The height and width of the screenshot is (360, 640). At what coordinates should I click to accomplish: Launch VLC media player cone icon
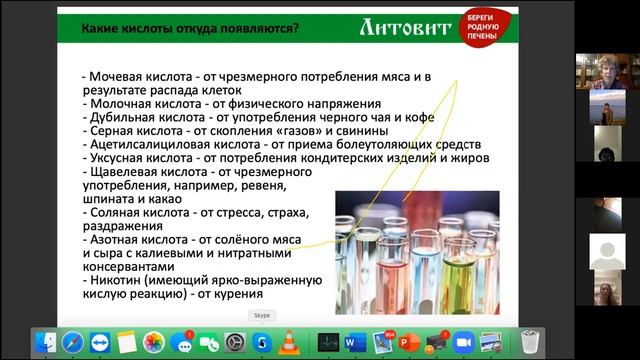coord(289,342)
